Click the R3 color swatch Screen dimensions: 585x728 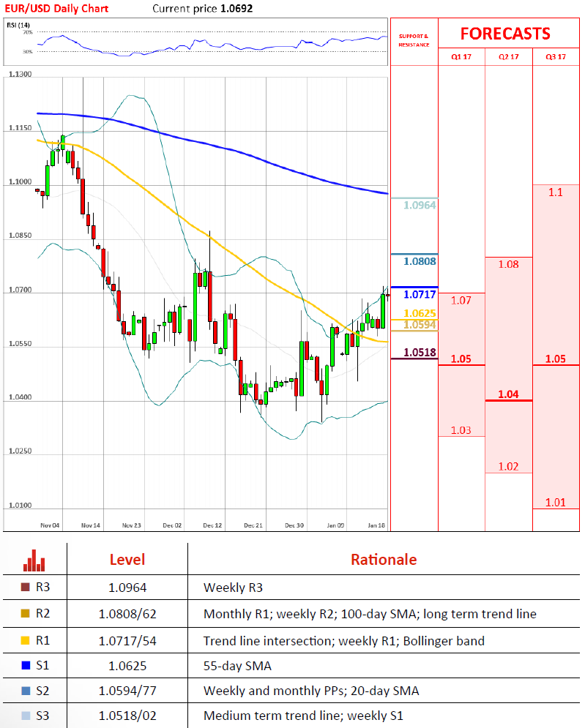click(26, 588)
